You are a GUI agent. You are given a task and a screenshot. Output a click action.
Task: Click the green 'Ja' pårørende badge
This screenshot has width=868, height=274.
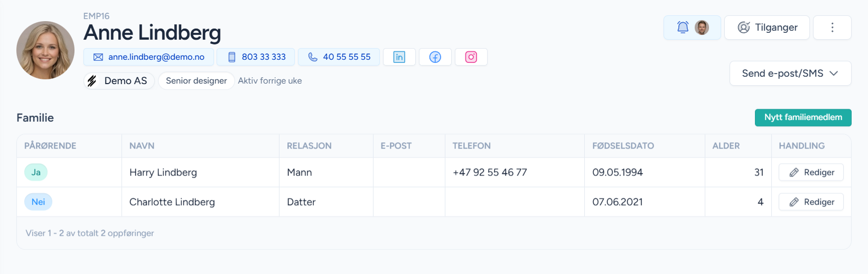pos(36,172)
